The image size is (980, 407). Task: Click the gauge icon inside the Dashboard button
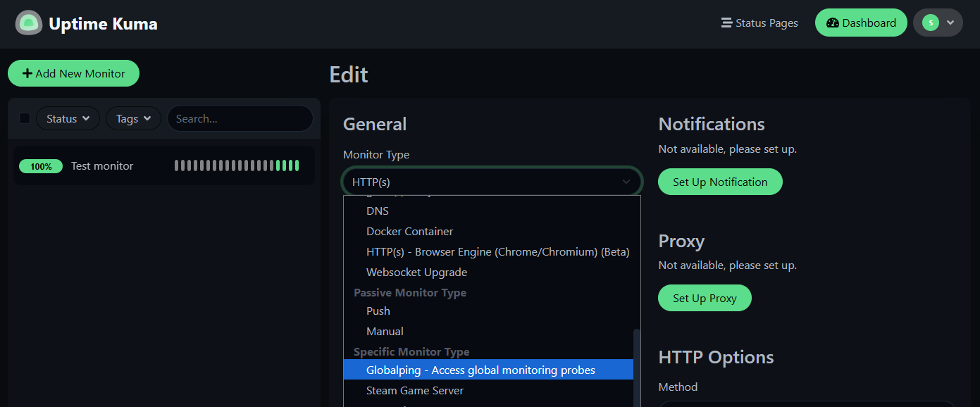click(x=833, y=23)
